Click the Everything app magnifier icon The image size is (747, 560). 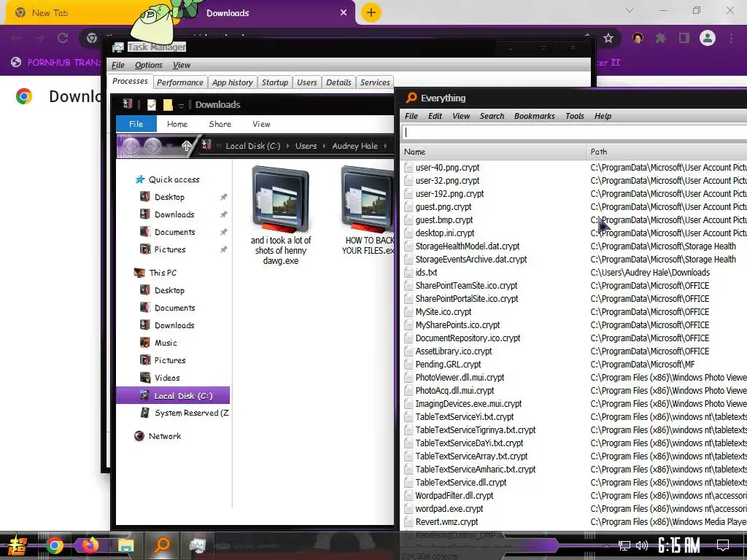[411, 98]
